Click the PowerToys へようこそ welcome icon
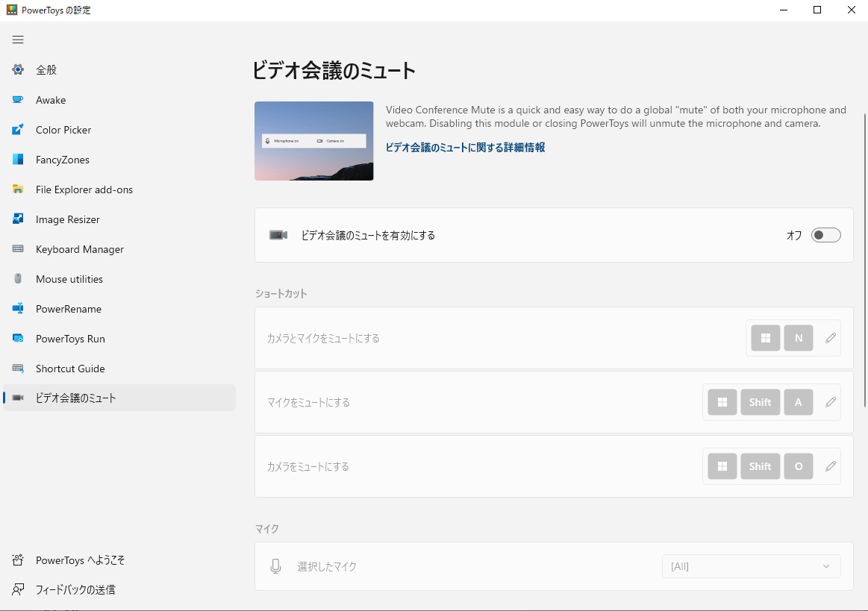This screenshot has height=611, width=868. click(x=18, y=560)
